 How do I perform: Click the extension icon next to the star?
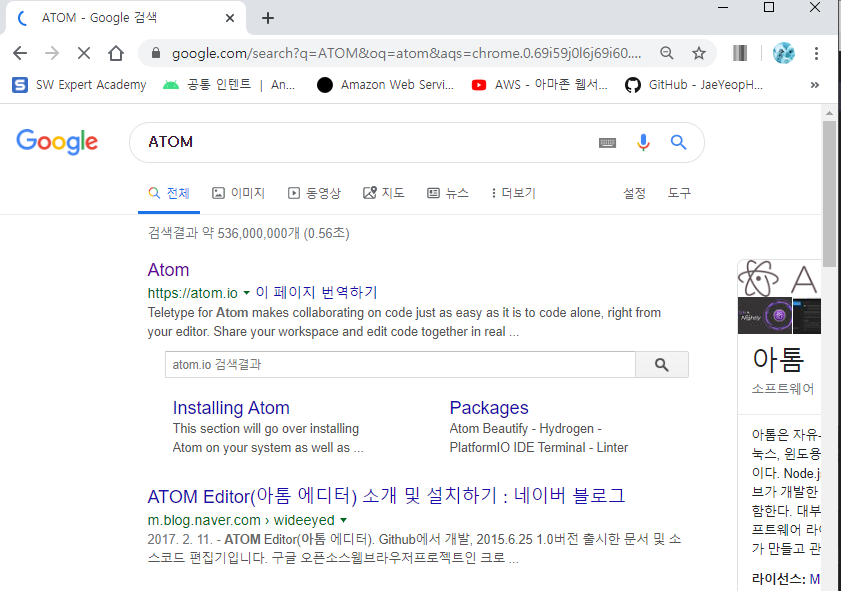pos(740,53)
